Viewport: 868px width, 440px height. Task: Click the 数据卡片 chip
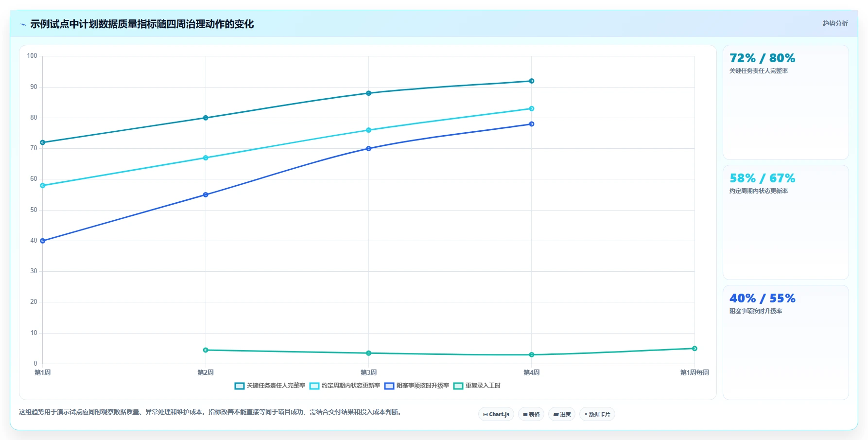point(597,414)
